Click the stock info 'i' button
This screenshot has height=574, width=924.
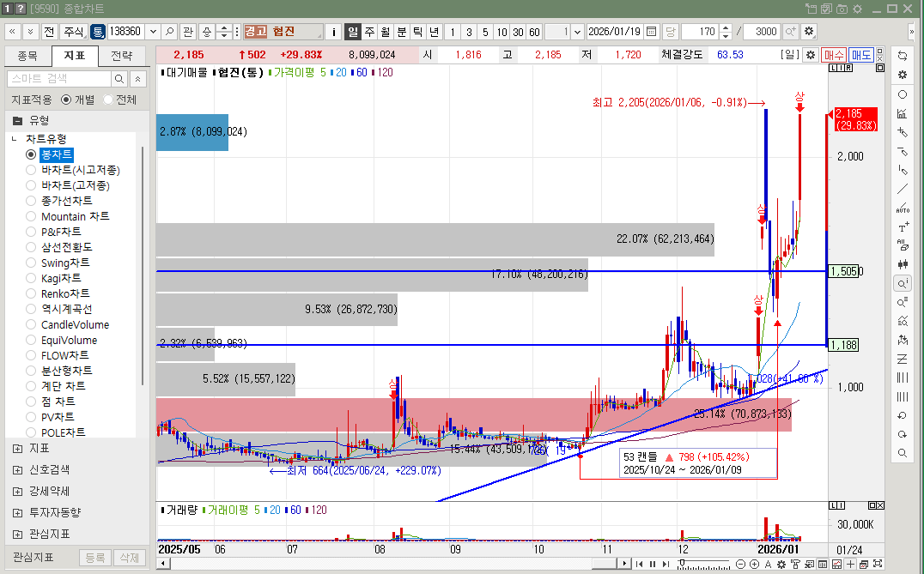[x=333, y=32]
